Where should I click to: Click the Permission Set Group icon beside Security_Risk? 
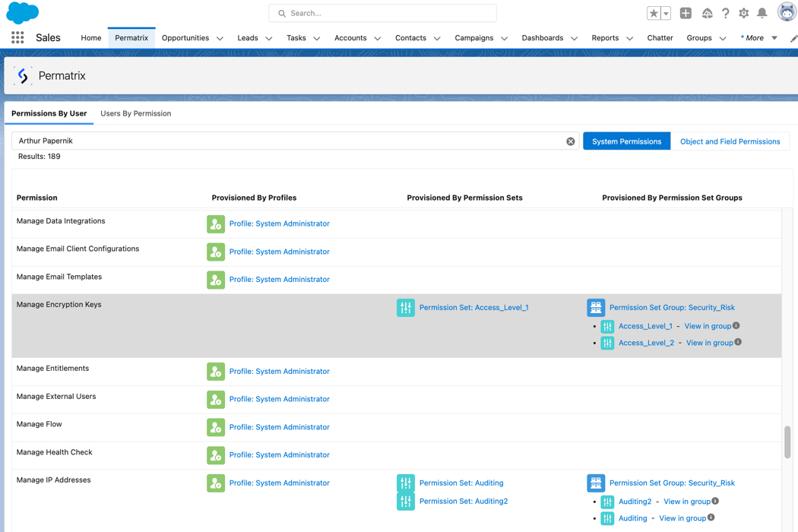596,307
